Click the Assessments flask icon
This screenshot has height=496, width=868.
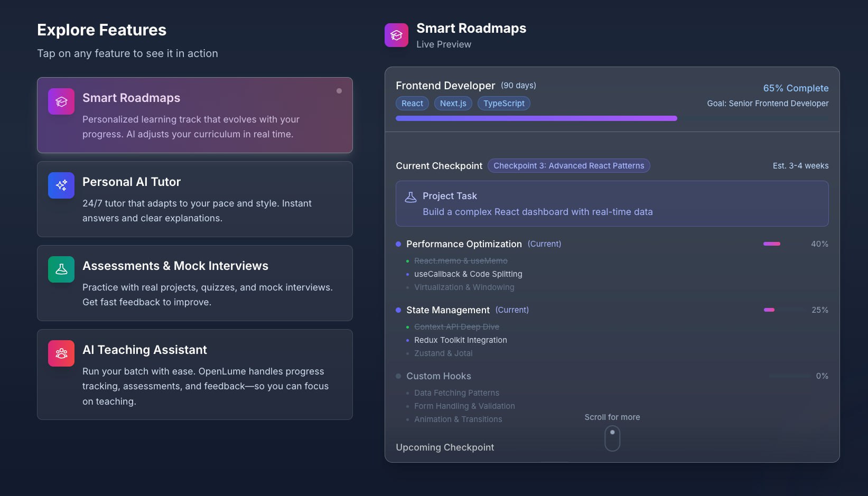pyautogui.click(x=61, y=269)
